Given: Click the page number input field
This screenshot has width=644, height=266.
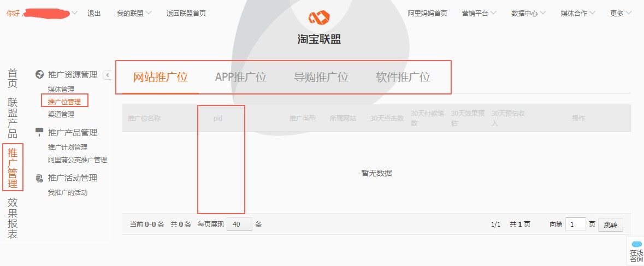Looking at the screenshot, I should coord(575,224).
